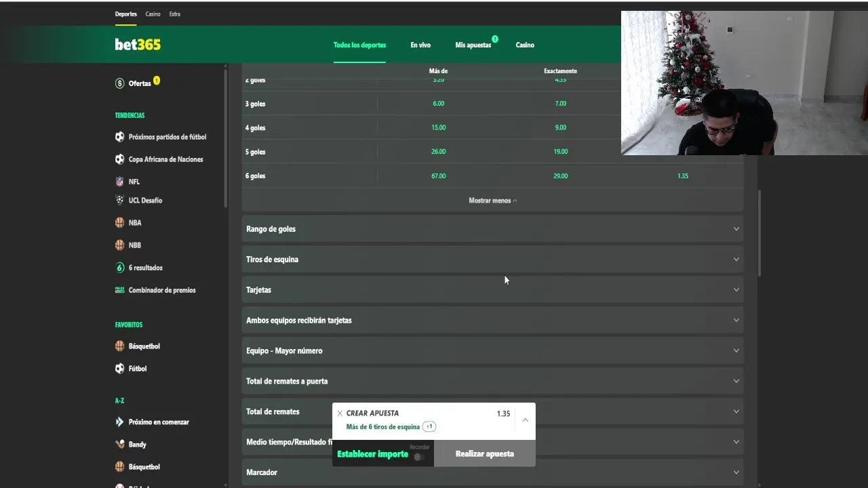This screenshot has height=488, width=868.
Task: Expand Ambos equipos recibirán tarjetas section
Action: coord(493,321)
